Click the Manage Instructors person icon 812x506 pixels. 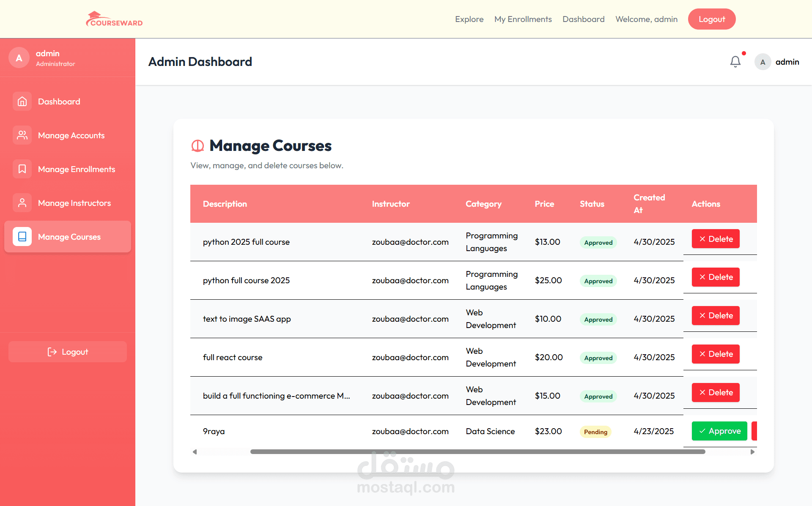pyautogui.click(x=22, y=203)
